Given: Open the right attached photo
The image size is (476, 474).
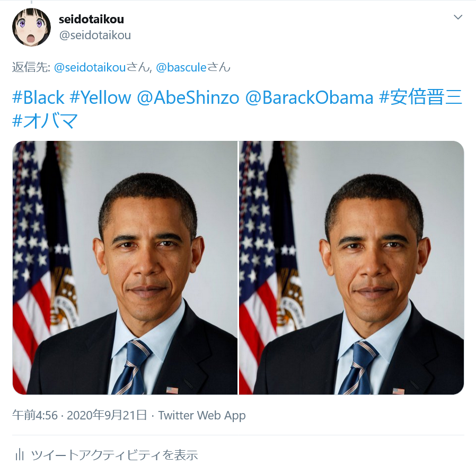Looking at the screenshot, I should [351, 268].
